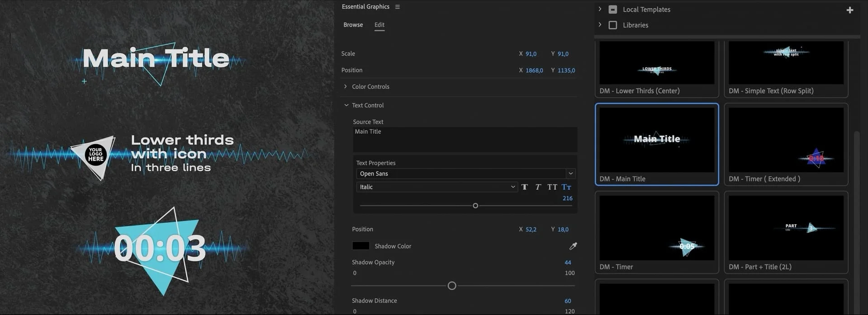868x315 pixels.
Task: Select the DM - Part + Title (2L) template
Action: [786, 232]
